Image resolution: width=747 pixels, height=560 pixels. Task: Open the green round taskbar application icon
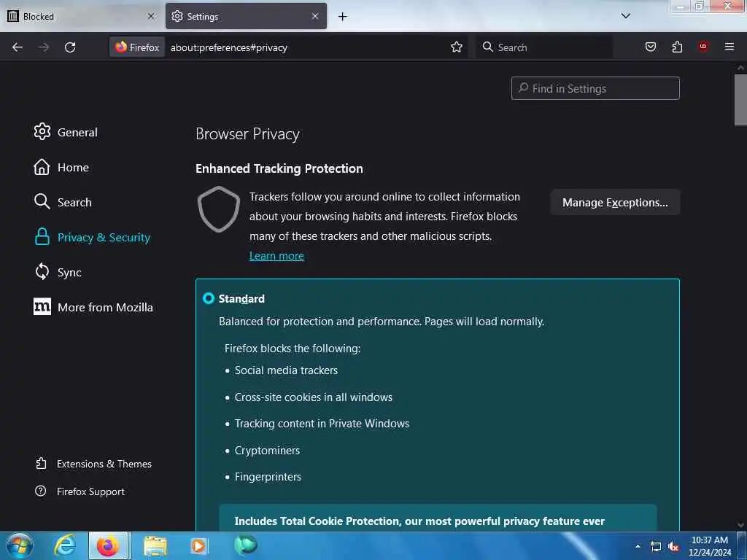tap(246, 545)
